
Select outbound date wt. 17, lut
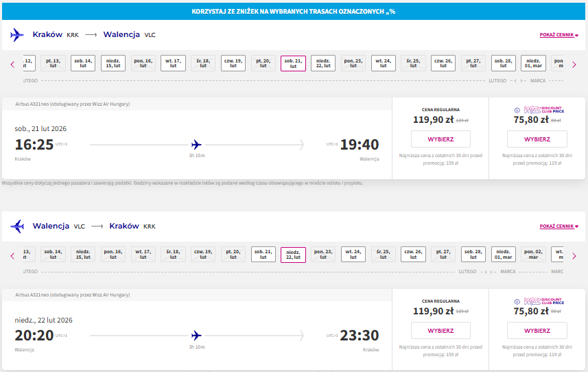tap(174, 63)
